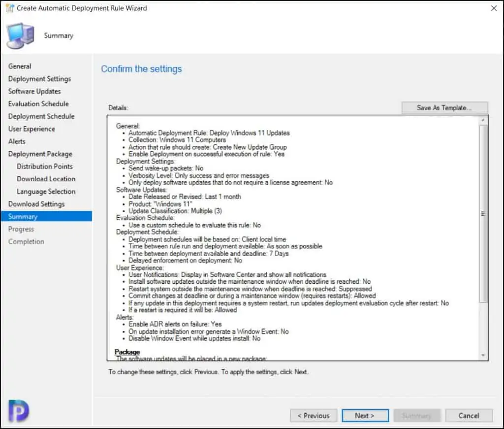Viewport: 504px width, 429px height.
Task: Select Software Updates in sidebar
Action: (x=34, y=91)
